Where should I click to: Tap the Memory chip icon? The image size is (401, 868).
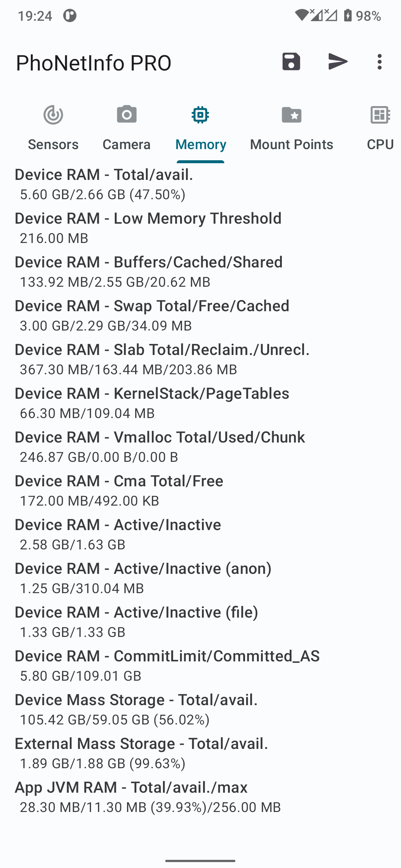(x=200, y=115)
